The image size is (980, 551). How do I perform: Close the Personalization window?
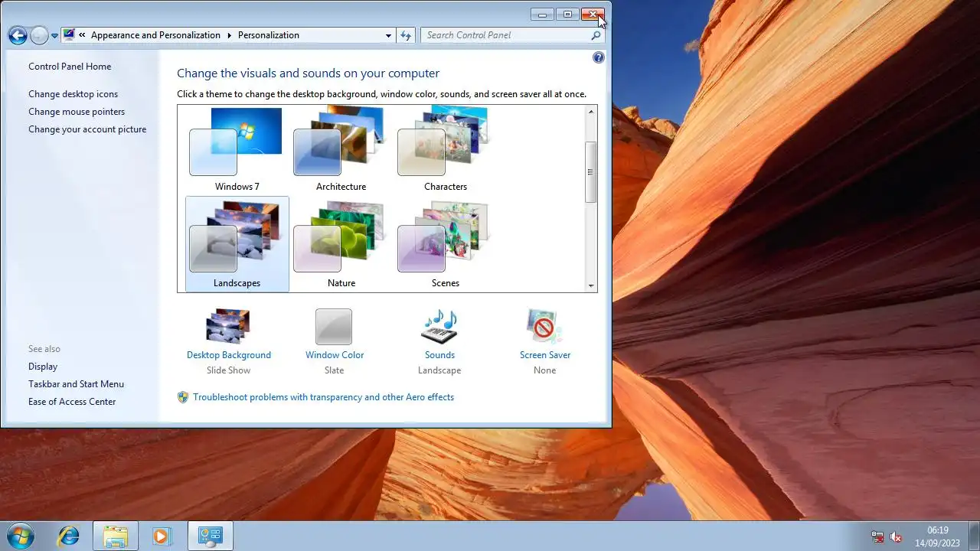click(x=593, y=15)
